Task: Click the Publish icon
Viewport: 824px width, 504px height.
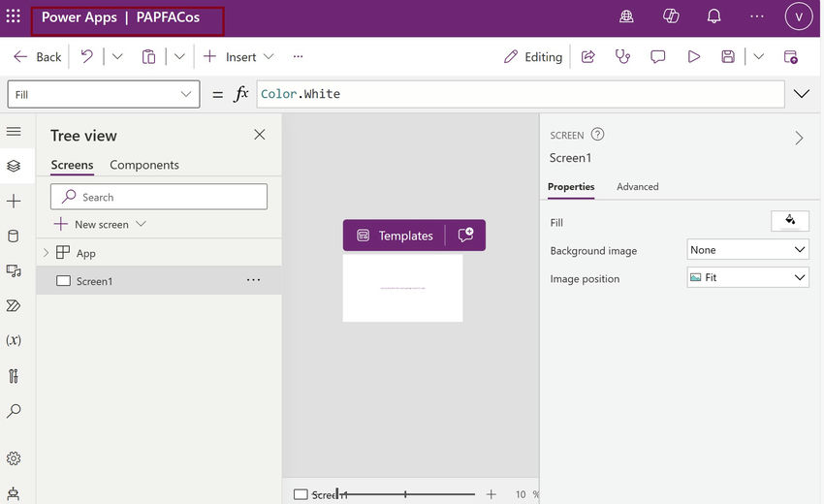Action: pyautogui.click(x=790, y=57)
